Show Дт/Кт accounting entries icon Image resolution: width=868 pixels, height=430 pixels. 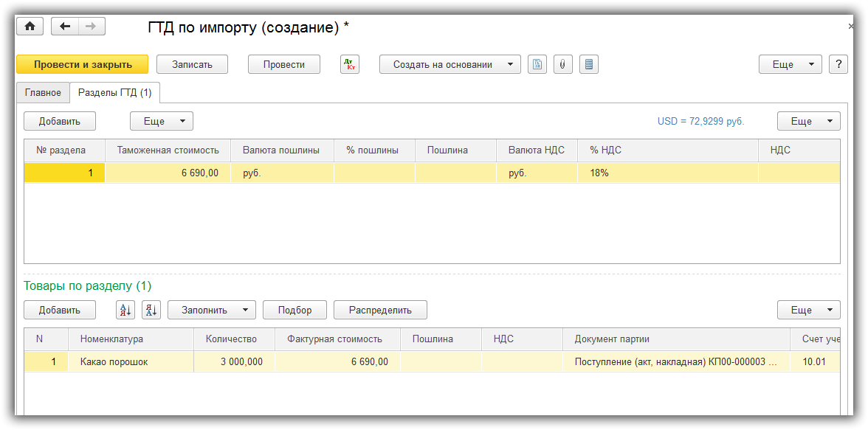(x=349, y=64)
